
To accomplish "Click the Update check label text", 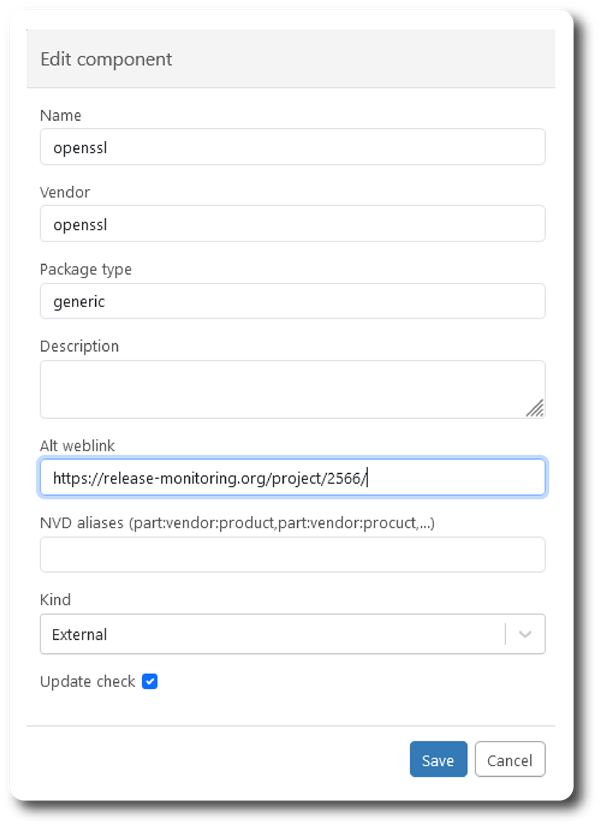I will pos(88,681).
